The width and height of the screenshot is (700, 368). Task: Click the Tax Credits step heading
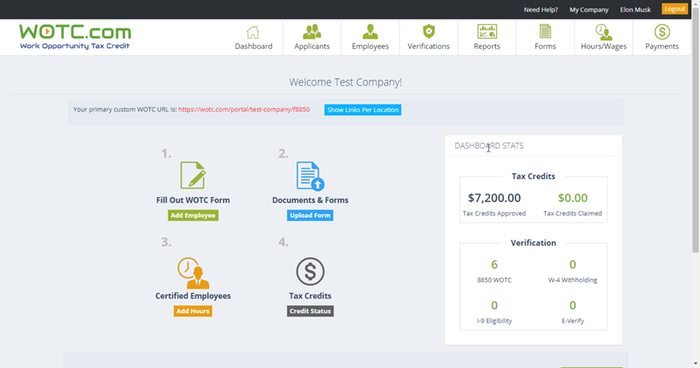[x=310, y=296]
